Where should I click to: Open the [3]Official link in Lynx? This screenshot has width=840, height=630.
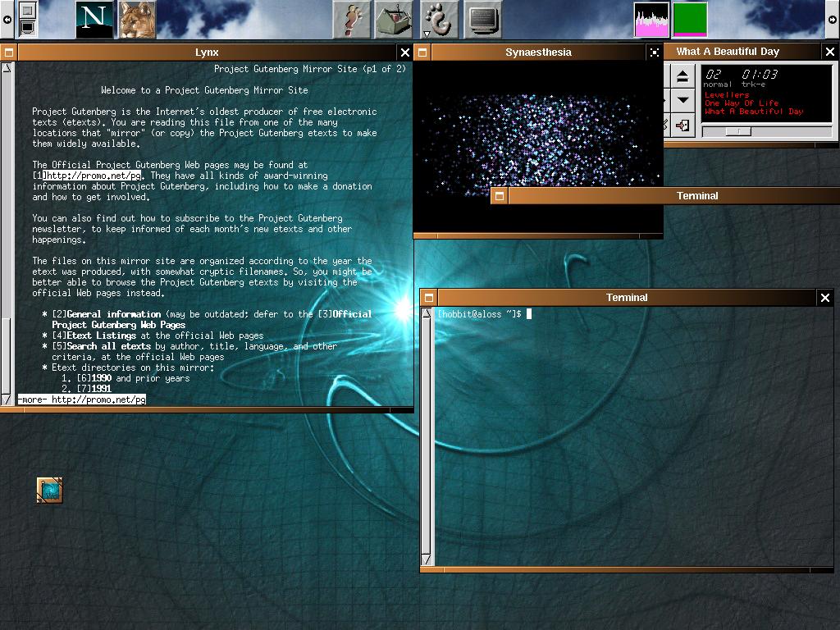(345, 314)
